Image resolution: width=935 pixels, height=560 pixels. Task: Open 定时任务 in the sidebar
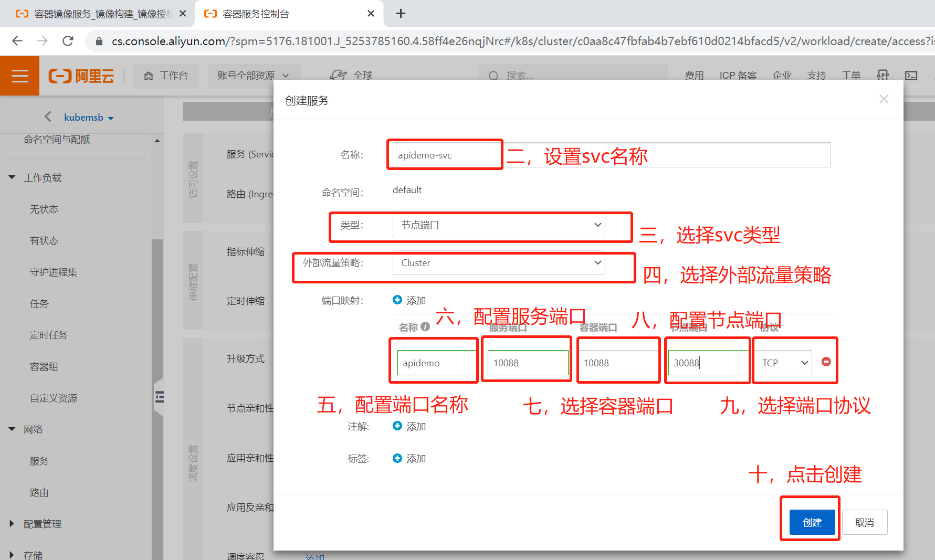[x=49, y=335]
